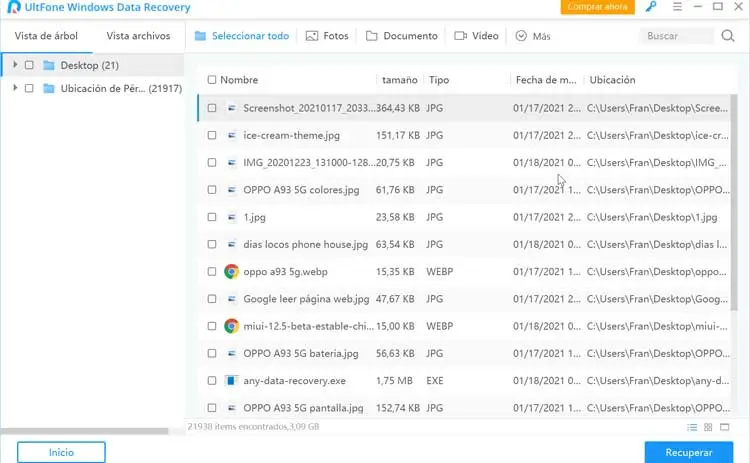Select the Seleccionar todo filter
This screenshot has height=463, width=750.
click(x=242, y=36)
